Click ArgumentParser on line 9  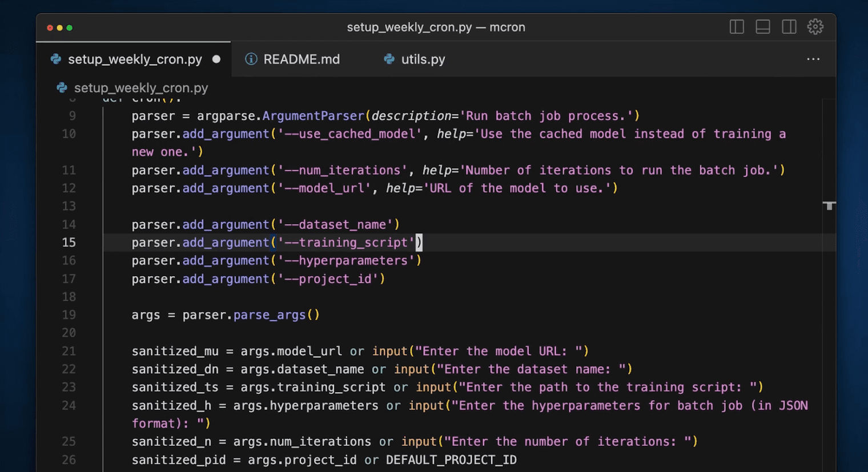pos(313,116)
